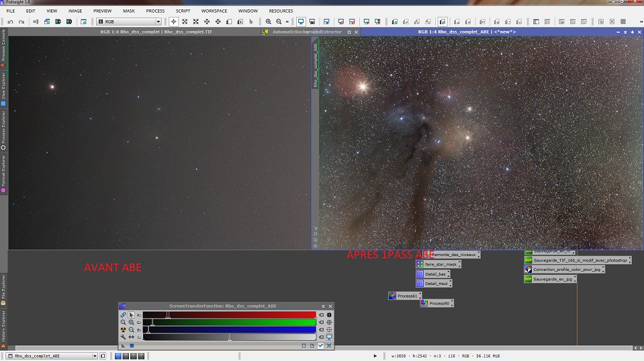Click the Zoom Out magnifier in the toolbar
644x361 pixels.
point(279,22)
